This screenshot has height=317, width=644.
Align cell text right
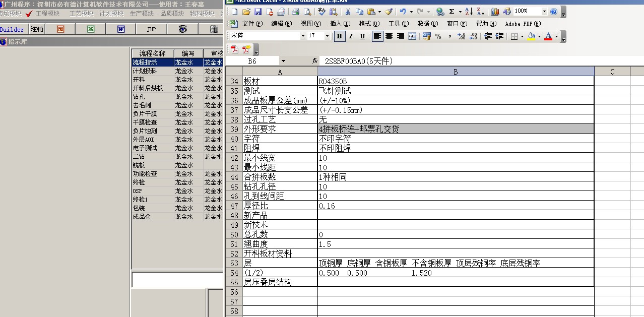[x=400, y=36]
